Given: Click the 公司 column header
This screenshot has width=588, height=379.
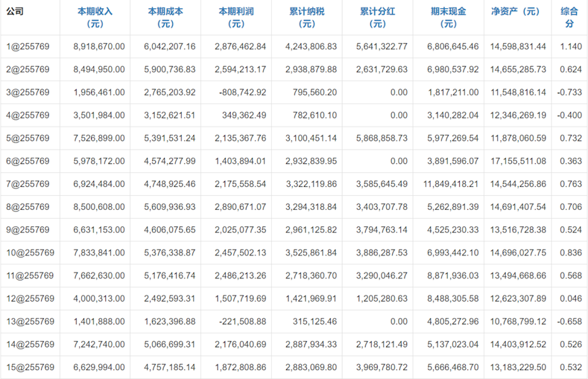Looking at the screenshot, I should [15, 12].
